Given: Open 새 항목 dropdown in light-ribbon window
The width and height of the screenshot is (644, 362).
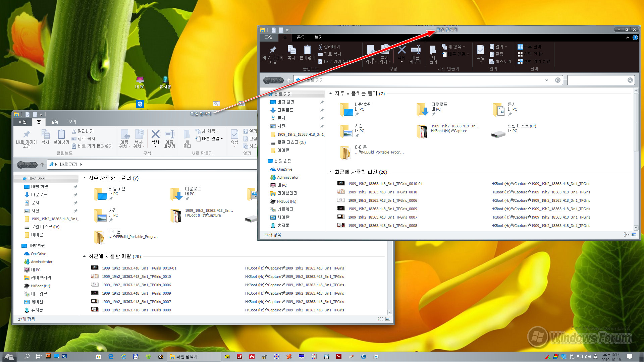Looking at the screenshot, I should [218, 131].
